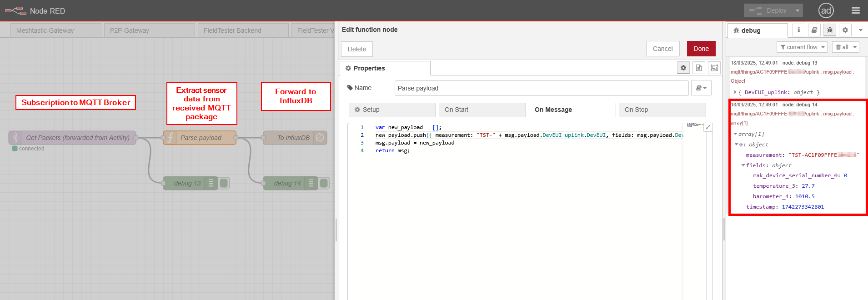
Task: Expand the DevEUI_uplink object in debug 13
Action: click(735, 92)
